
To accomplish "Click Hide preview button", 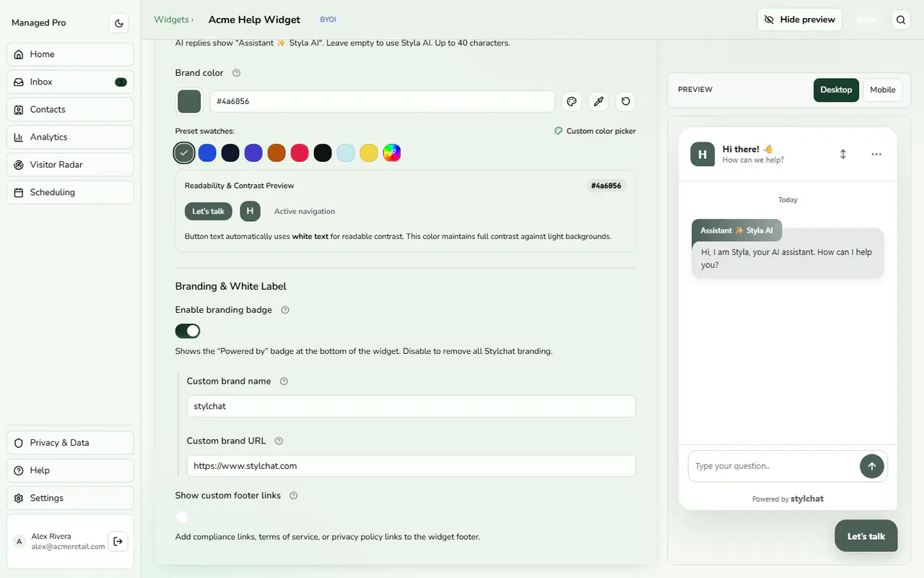I will click(800, 20).
